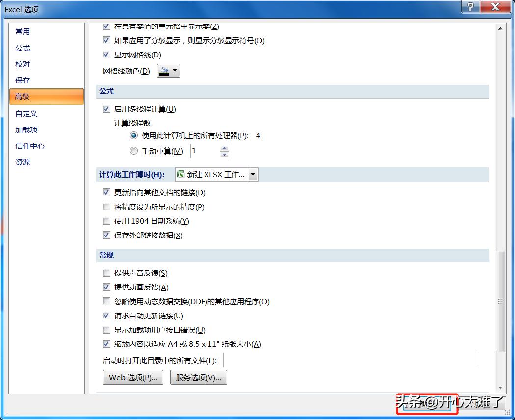Click the scrollbar down arrow
The image size is (515, 420).
[500, 388]
